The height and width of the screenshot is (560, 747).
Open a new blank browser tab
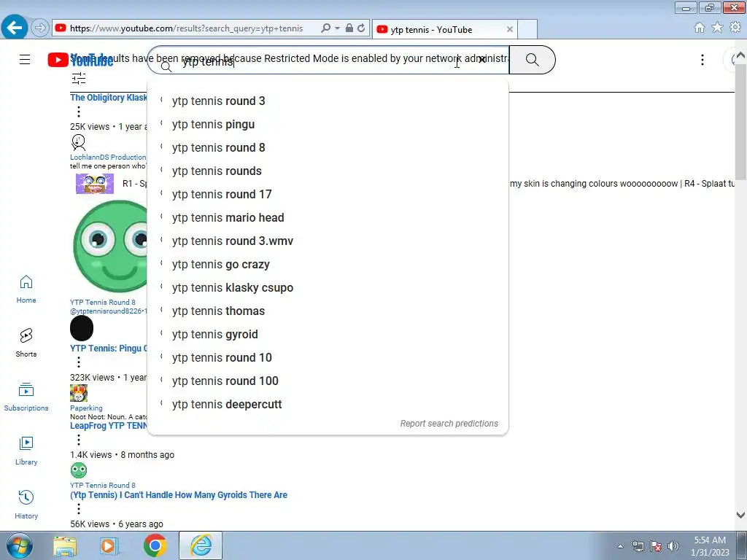(x=527, y=29)
